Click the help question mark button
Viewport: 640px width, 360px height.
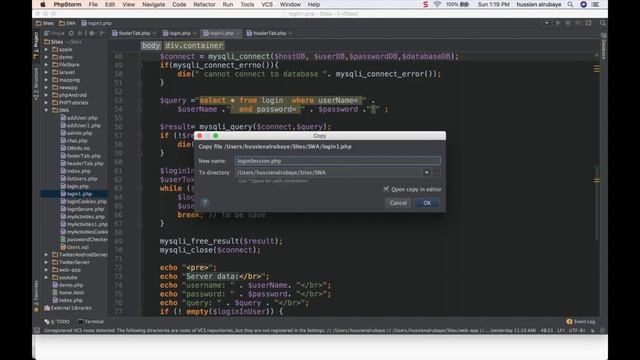tap(205, 202)
